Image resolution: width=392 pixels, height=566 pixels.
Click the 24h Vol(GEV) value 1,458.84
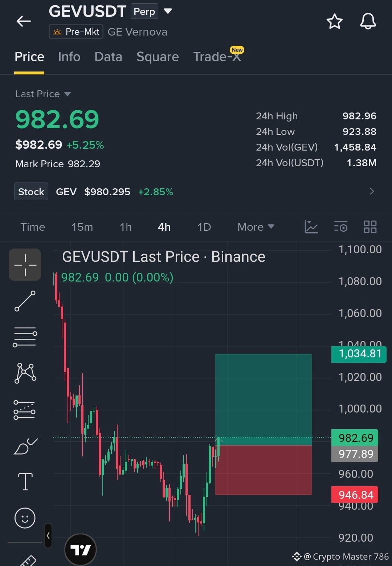click(355, 147)
